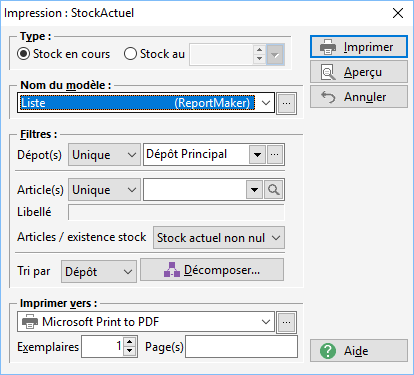
Task: Click the Imprimer button with printer icon
Action: click(x=359, y=47)
